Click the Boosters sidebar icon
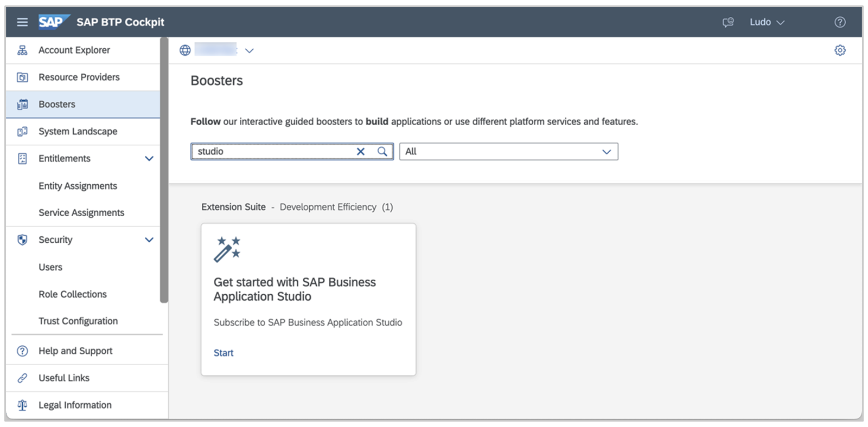Image resolution: width=868 pixels, height=427 pixels. point(22,105)
